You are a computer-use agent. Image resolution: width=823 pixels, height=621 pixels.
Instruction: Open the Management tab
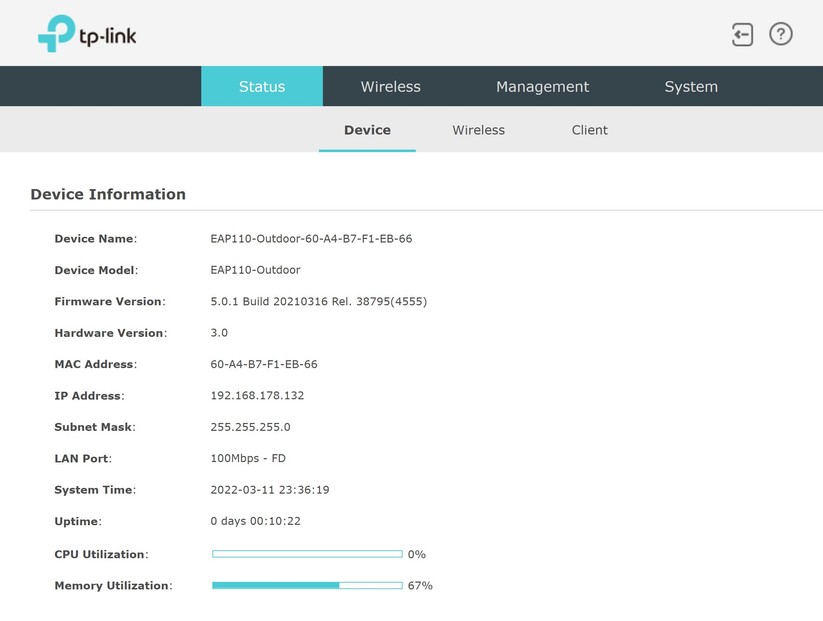543,86
